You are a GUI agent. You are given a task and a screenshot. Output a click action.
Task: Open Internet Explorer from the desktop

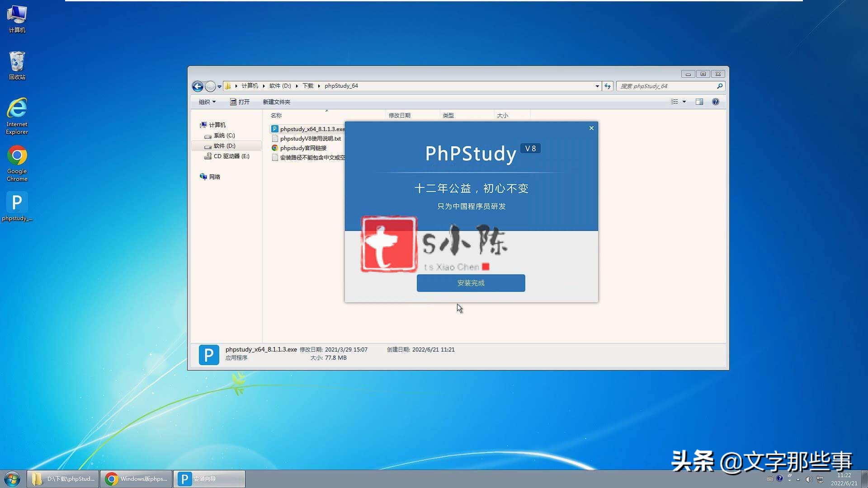point(17,108)
